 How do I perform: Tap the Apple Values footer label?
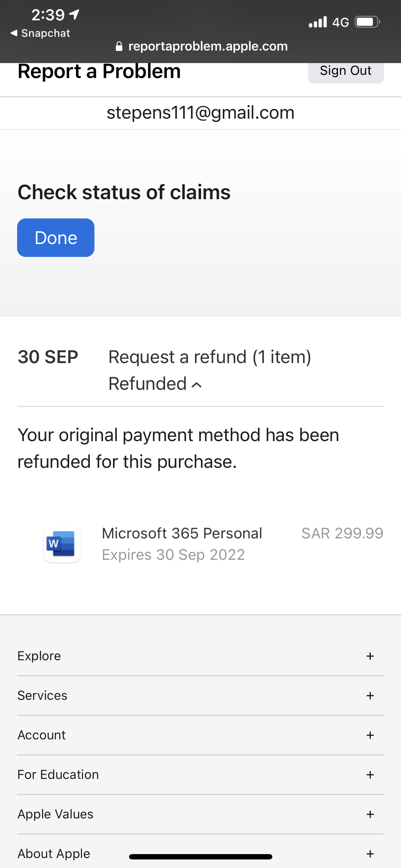55,814
